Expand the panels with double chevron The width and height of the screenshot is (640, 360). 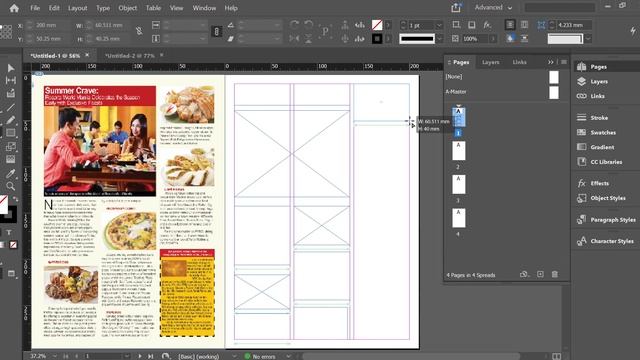tap(551, 62)
